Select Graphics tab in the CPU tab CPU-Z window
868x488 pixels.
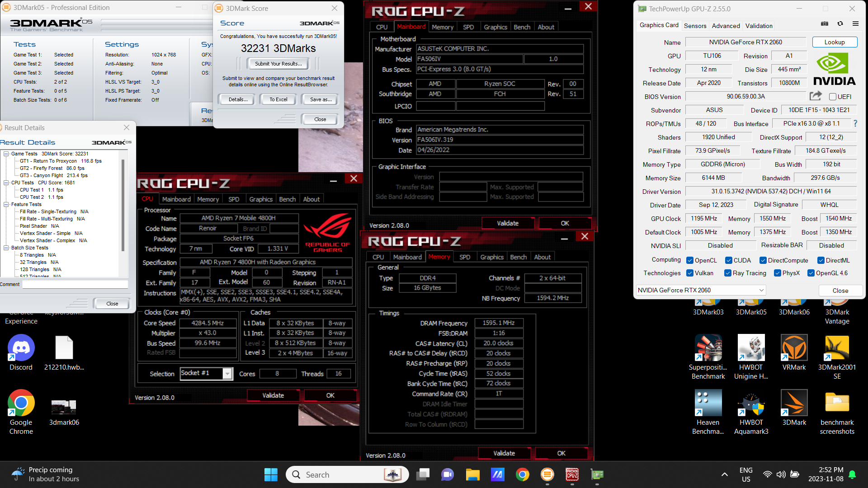coord(261,199)
